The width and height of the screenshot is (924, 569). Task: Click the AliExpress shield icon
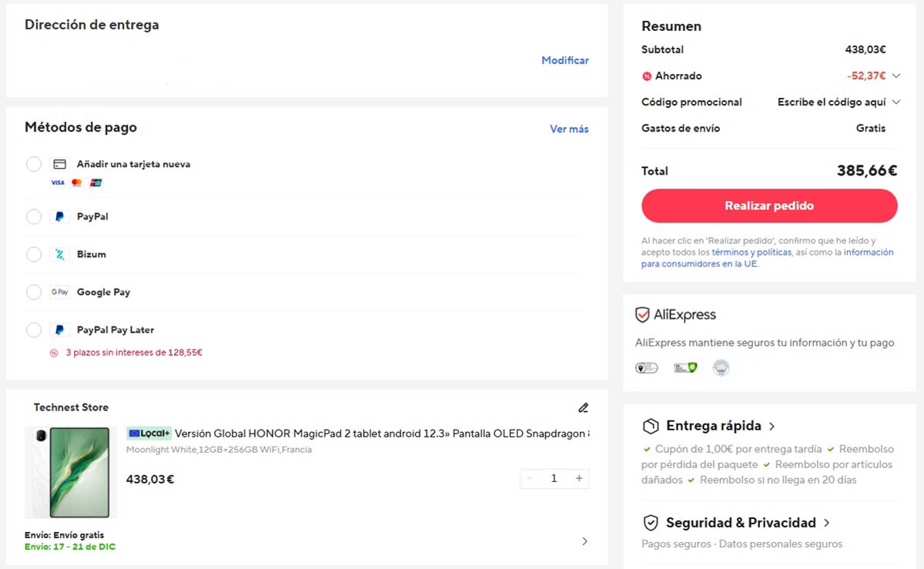pos(642,315)
